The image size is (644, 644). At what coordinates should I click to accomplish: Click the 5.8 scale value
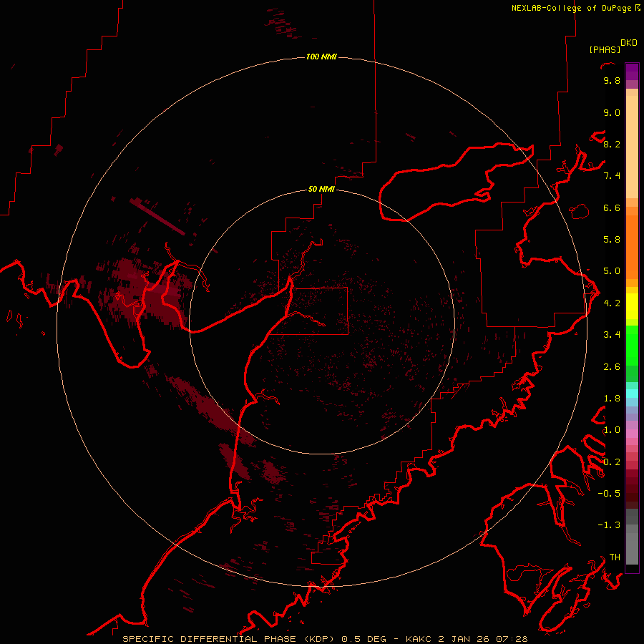pyautogui.click(x=612, y=240)
